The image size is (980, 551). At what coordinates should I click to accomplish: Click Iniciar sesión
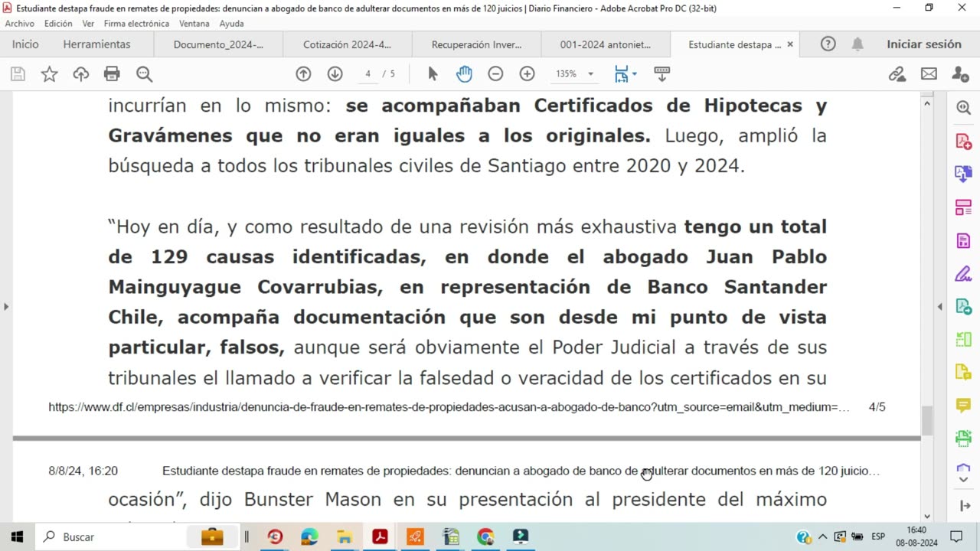point(924,44)
